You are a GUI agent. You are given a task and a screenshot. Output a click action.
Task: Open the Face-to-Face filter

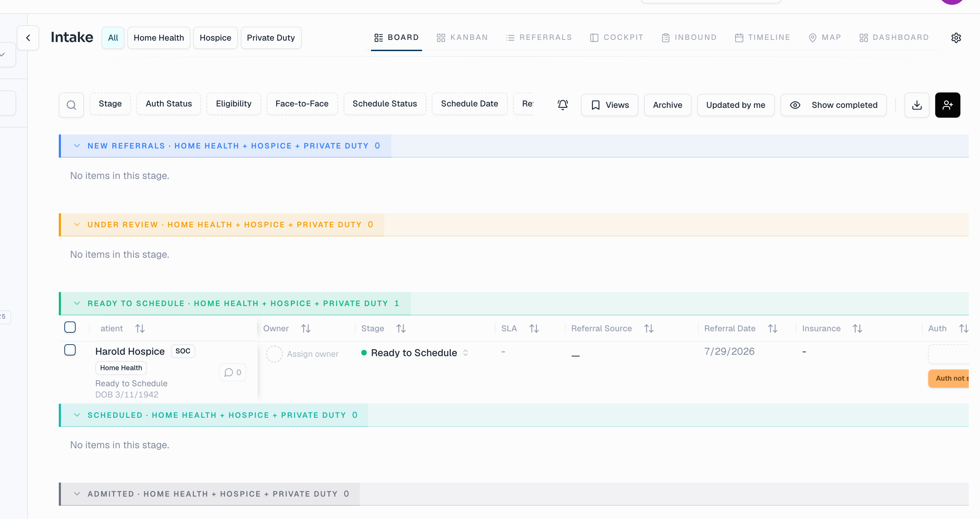[x=302, y=104]
